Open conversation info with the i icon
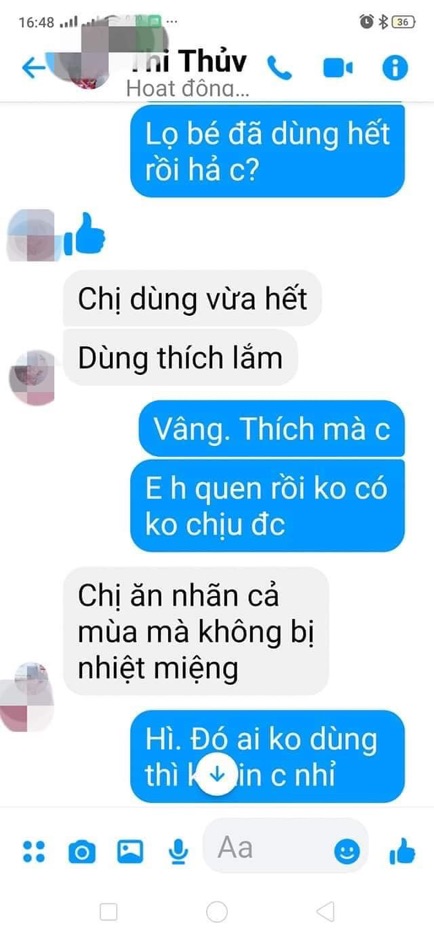 (395, 68)
